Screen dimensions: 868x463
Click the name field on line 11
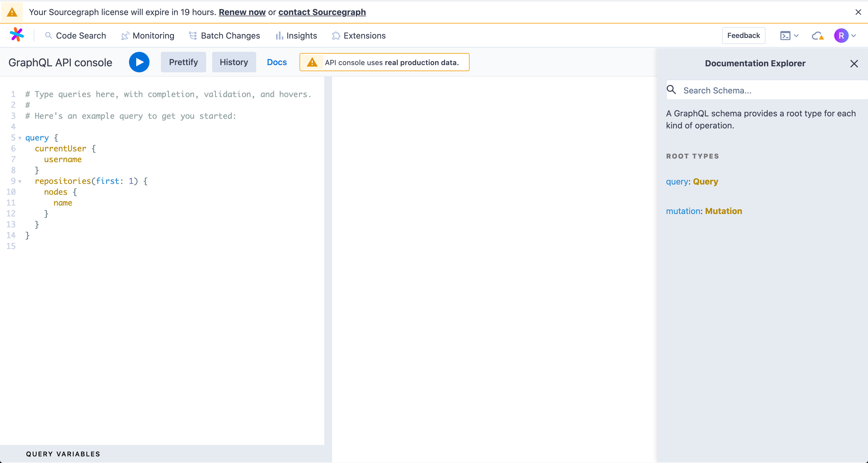coord(63,203)
